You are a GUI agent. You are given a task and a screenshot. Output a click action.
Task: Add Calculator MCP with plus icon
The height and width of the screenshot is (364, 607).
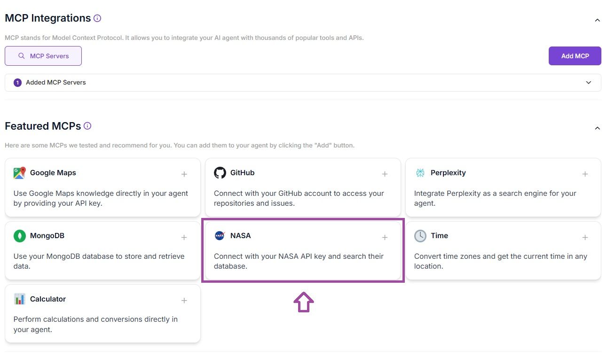point(184,301)
